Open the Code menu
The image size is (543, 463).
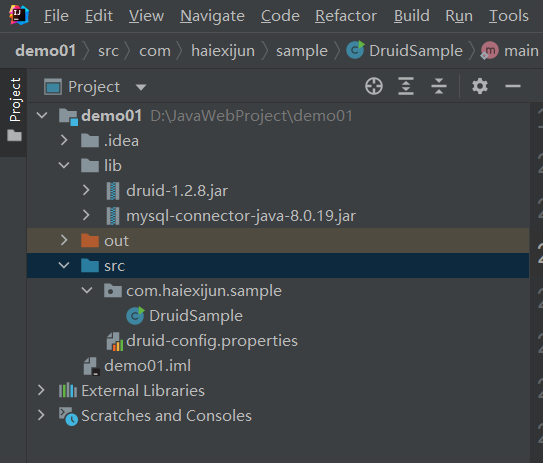pyautogui.click(x=280, y=16)
